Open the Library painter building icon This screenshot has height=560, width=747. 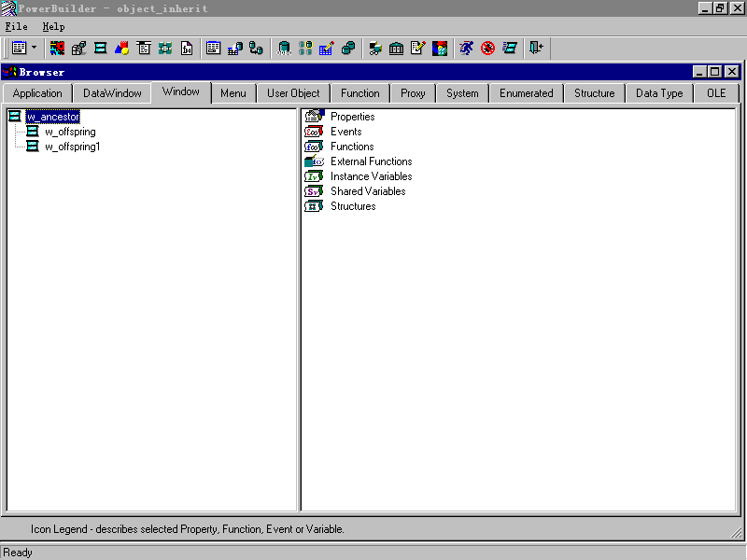tap(396, 48)
